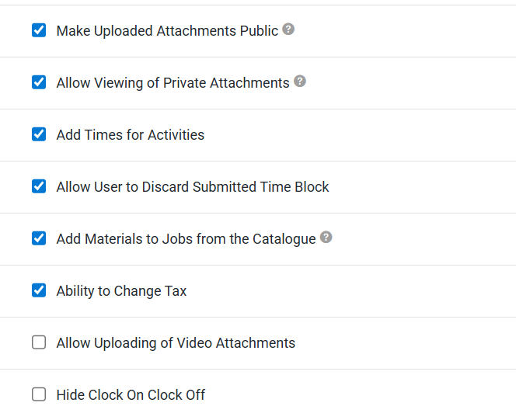
Task: Disable Allow Viewing of Private Attachments checkbox
Action: 39,82
